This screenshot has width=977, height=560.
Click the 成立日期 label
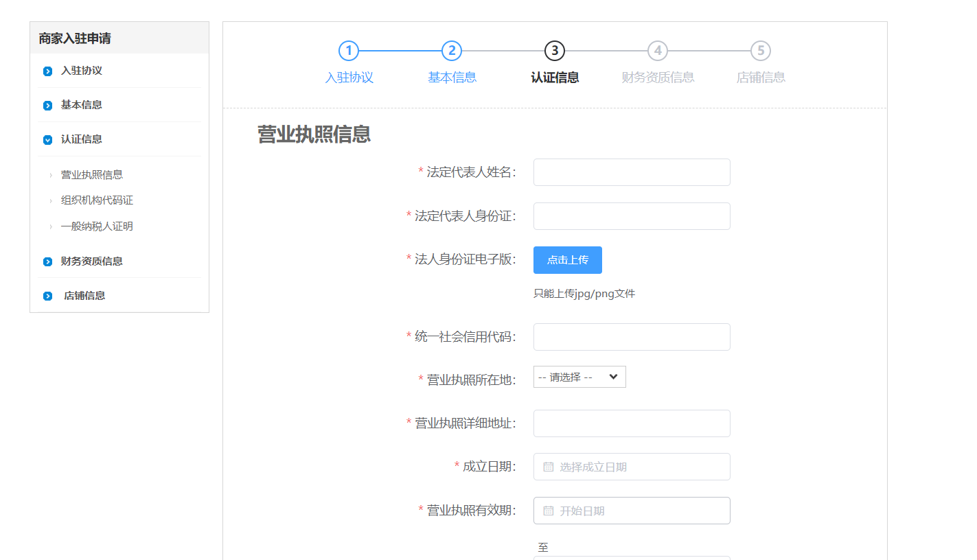(x=490, y=467)
